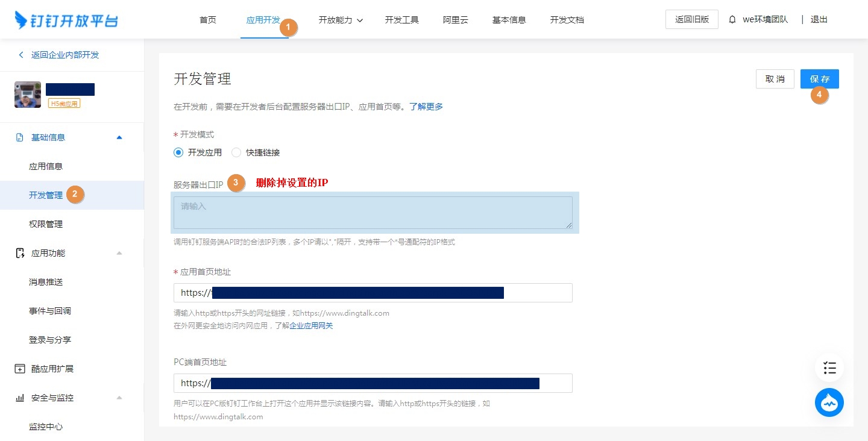Collapse the 应用功能 section arrow
The width and height of the screenshot is (868, 441).
coord(119,253)
